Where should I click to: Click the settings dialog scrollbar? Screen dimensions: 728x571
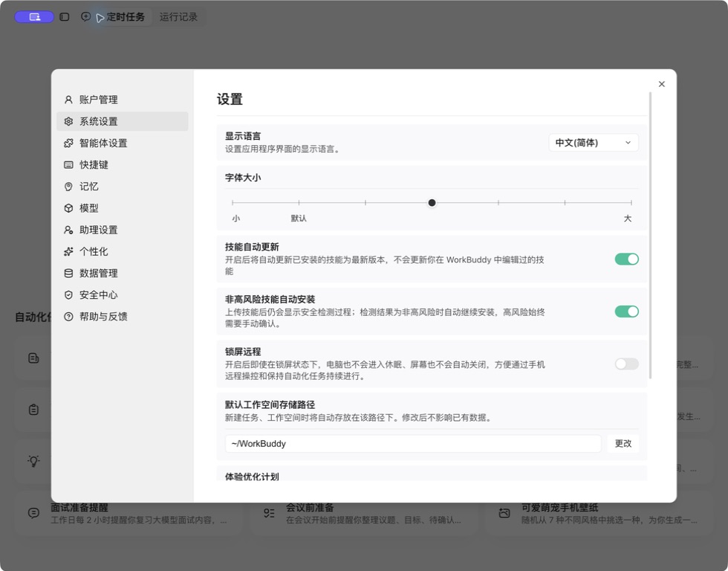pos(650,235)
